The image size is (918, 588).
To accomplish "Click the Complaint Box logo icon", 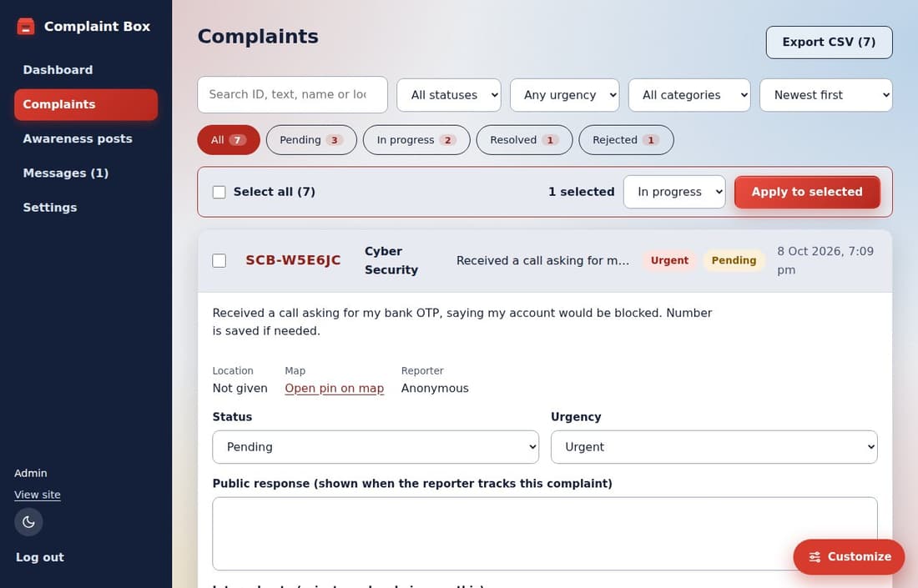I will tap(26, 27).
